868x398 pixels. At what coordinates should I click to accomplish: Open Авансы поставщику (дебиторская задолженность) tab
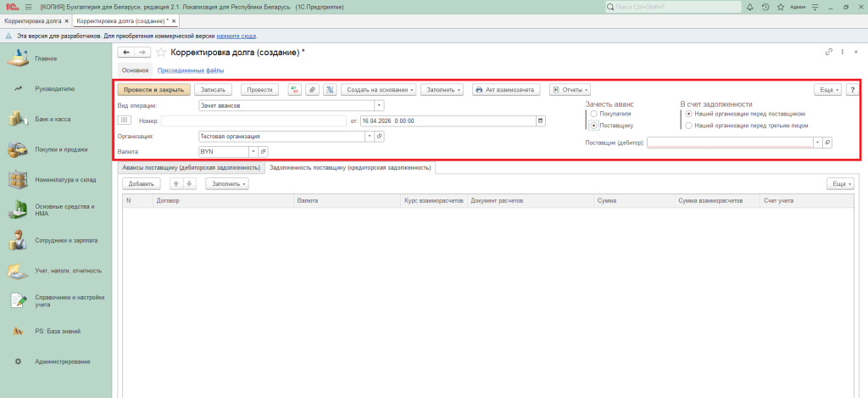(x=189, y=168)
